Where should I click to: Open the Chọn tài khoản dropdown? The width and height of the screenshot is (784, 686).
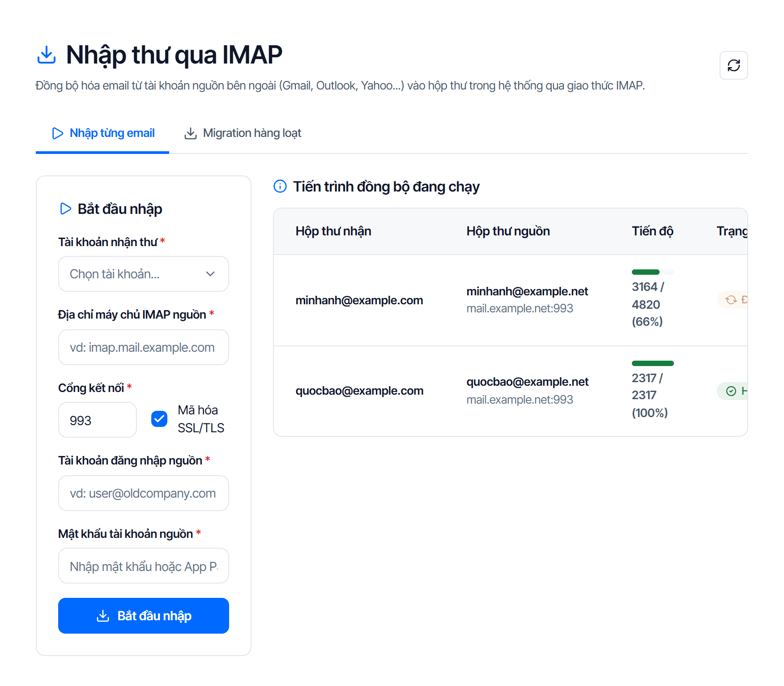click(x=144, y=274)
